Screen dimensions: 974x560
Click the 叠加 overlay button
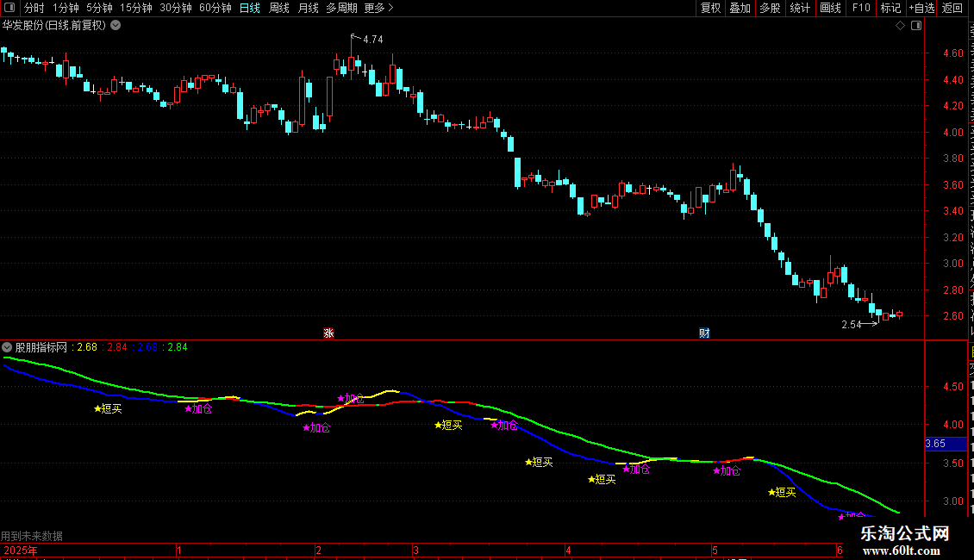pyautogui.click(x=740, y=8)
